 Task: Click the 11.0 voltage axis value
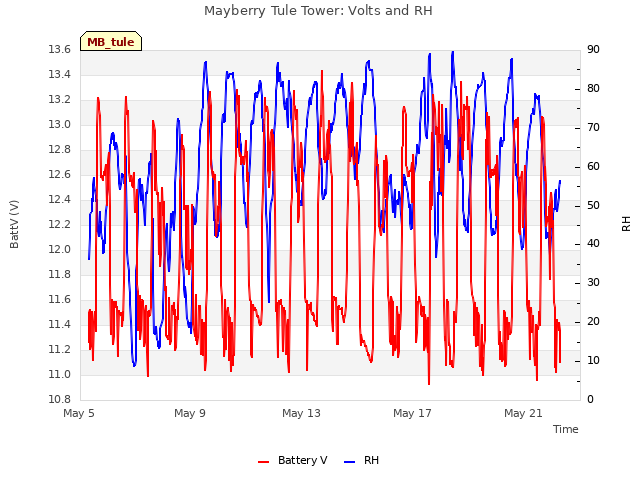(60, 374)
